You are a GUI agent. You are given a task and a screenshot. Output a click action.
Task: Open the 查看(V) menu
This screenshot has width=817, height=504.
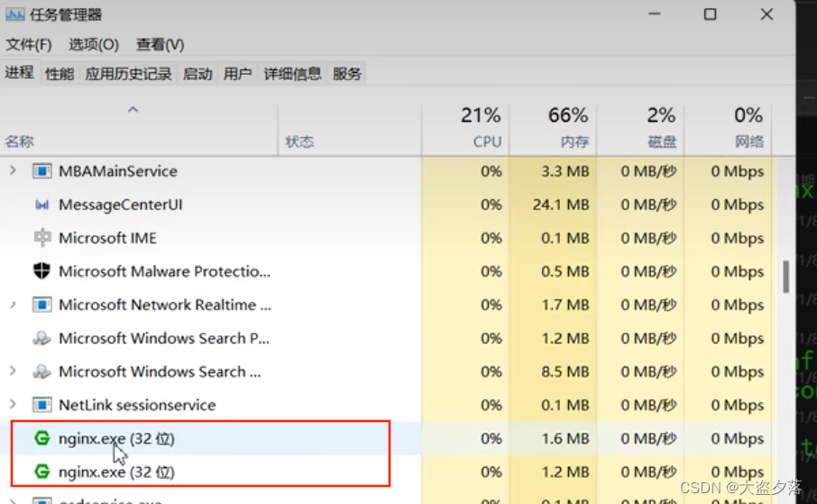(160, 45)
